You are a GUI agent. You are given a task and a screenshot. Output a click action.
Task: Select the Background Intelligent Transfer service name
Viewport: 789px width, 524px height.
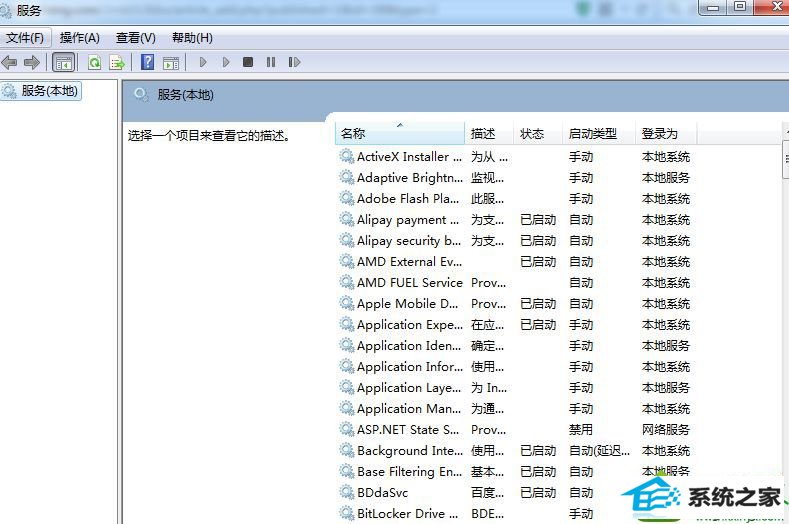410,451
